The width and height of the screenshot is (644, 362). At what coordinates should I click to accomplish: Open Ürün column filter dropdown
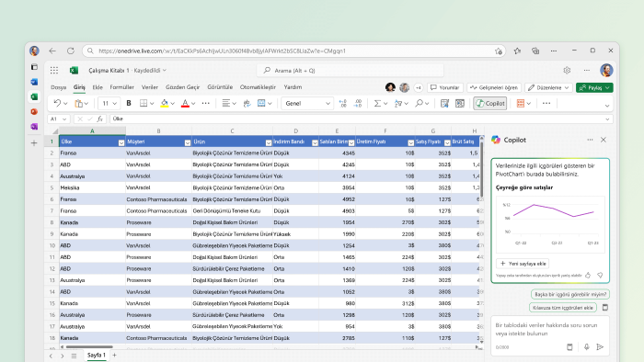click(x=269, y=142)
